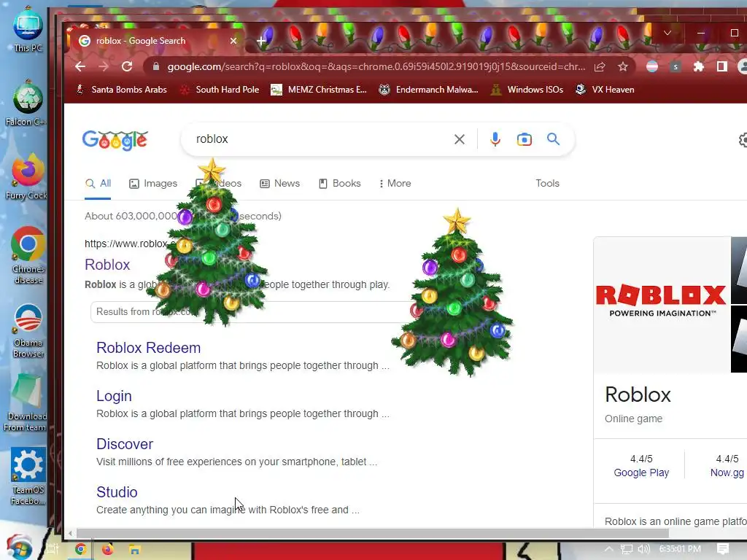747x560 pixels.
Task: Click the site padlock icon
Action: point(156,66)
